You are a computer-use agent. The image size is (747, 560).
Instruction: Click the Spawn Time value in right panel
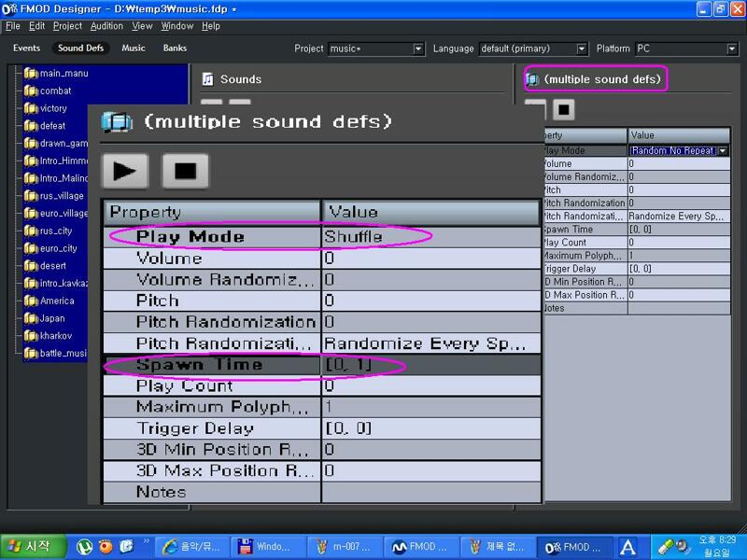tap(679, 230)
